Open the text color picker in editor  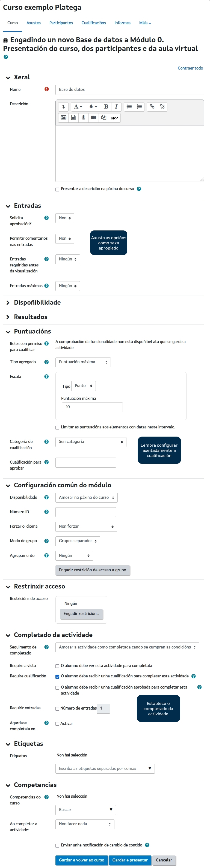pos(93,107)
